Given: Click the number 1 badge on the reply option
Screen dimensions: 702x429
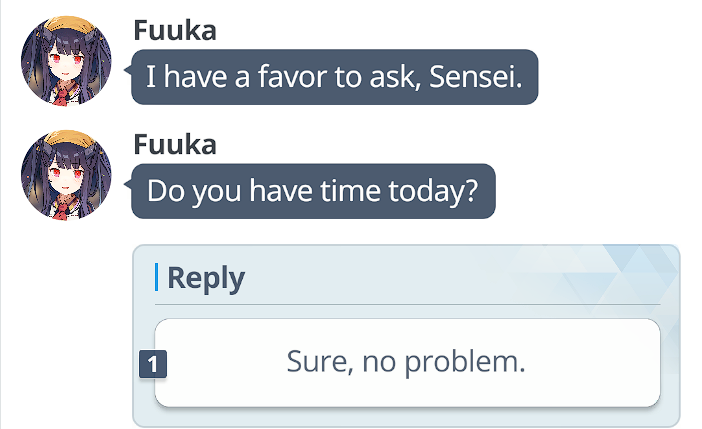Looking at the screenshot, I should 152,365.
